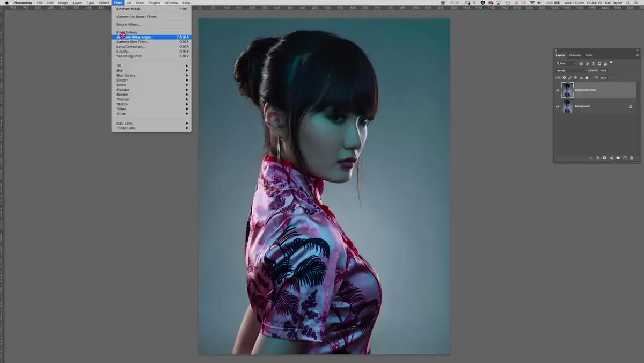This screenshot has width=644, height=363.
Task: Switch to the Channels tab
Action: 575,55
